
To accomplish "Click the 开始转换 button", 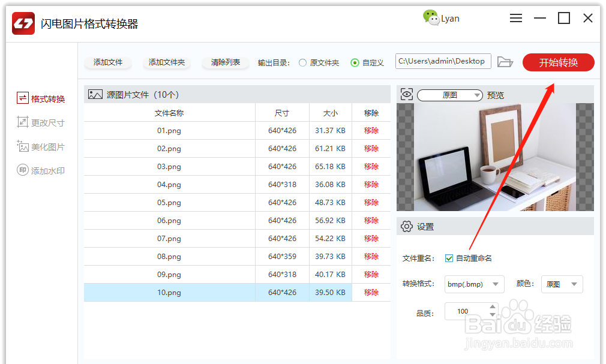I will click(558, 62).
